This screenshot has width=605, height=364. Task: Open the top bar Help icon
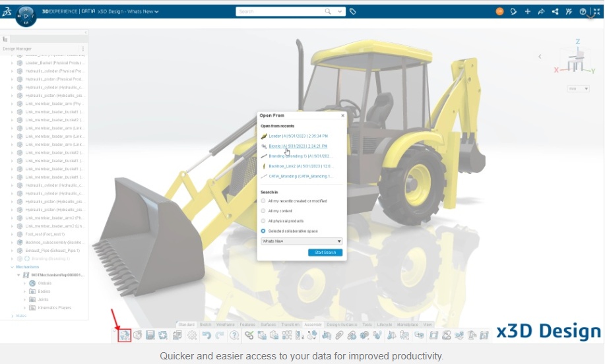[583, 12]
